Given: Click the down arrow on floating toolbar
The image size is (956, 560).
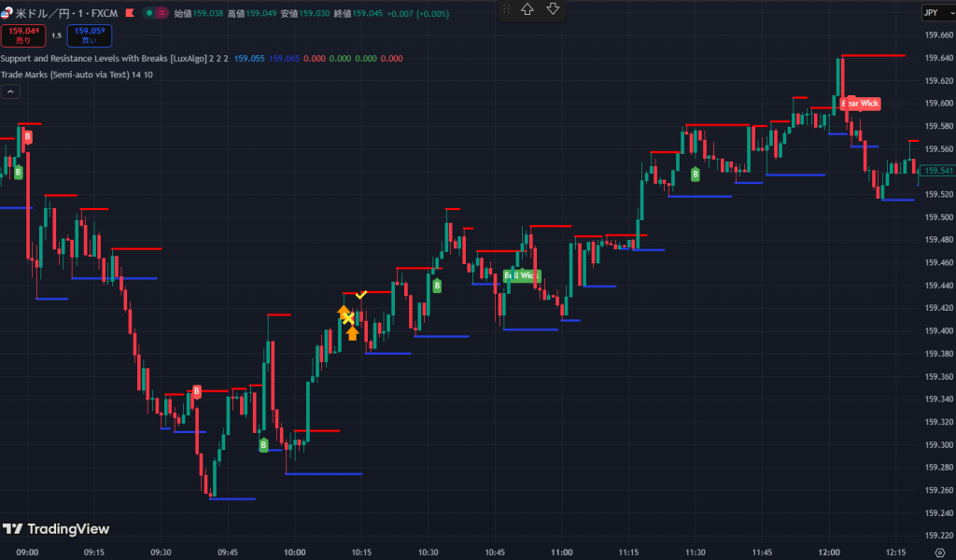Looking at the screenshot, I should point(553,9).
